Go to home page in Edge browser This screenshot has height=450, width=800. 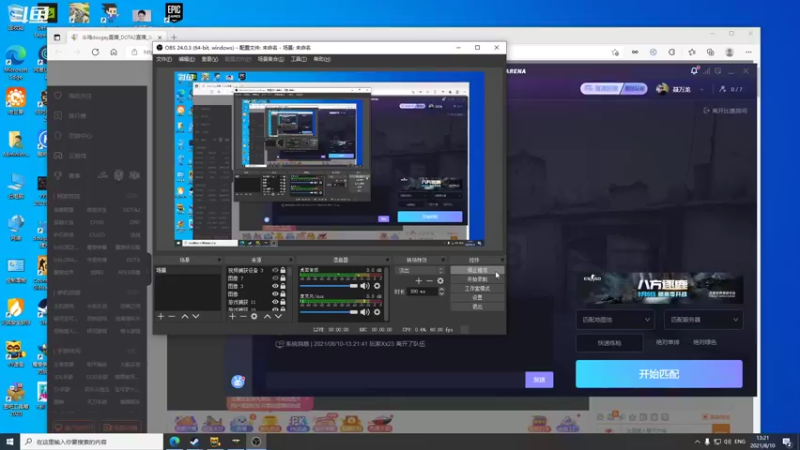tap(114, 52)
